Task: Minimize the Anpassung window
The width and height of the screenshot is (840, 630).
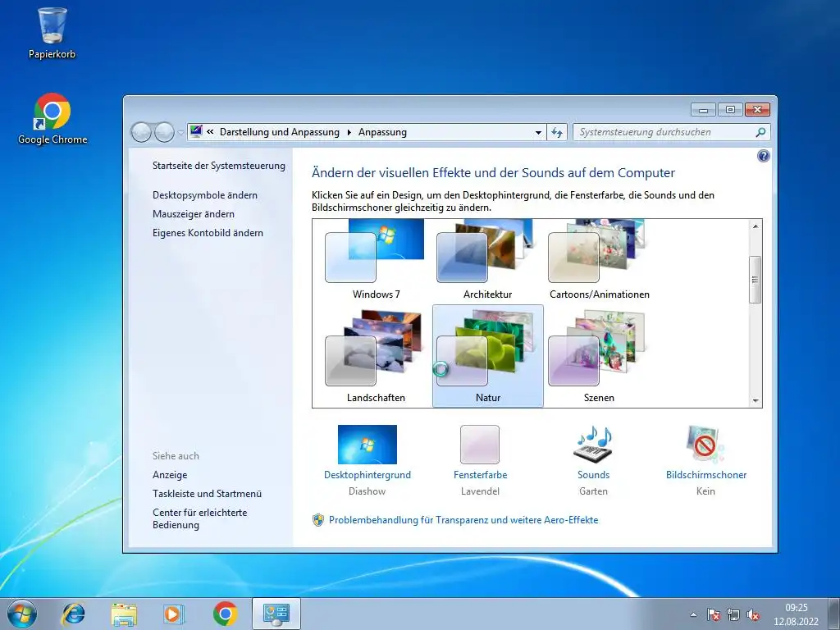Action: (703, 110)
